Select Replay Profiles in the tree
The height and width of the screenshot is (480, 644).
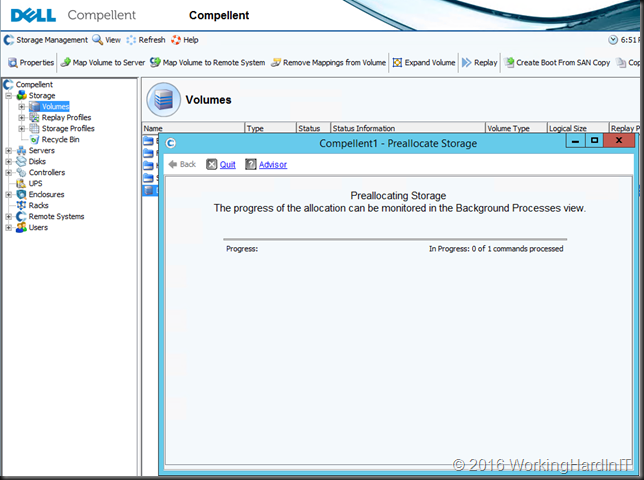(x=66, y=117)
